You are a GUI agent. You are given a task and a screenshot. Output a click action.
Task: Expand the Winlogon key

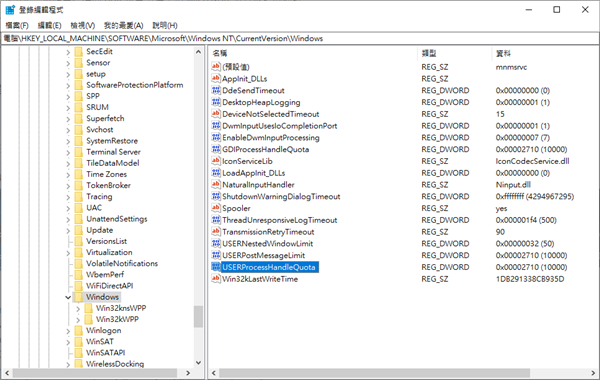coord(68,331)
